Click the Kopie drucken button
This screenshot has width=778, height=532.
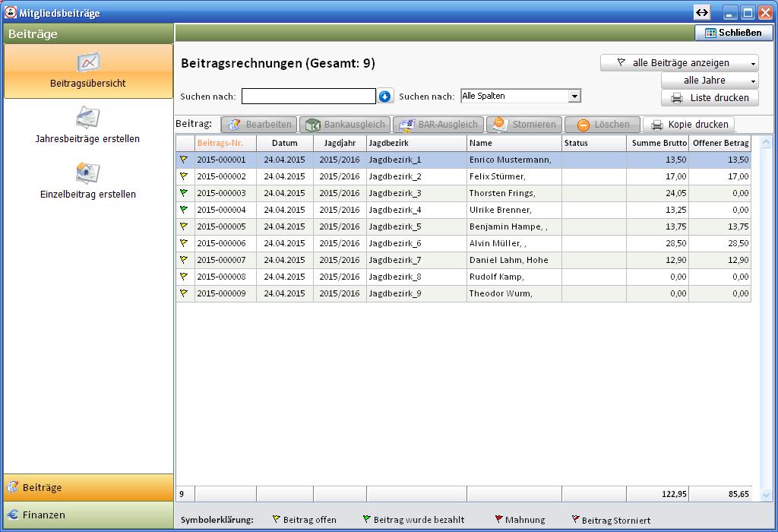[689, 125]
